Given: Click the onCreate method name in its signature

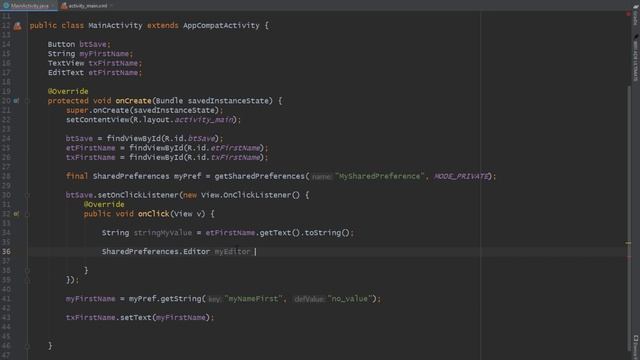Looking at the screenshot, I should pyautogui.click(x=133, y=100).
